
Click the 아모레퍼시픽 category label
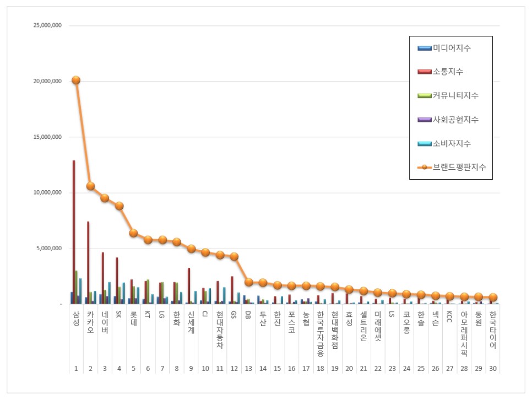click(464, 333)
